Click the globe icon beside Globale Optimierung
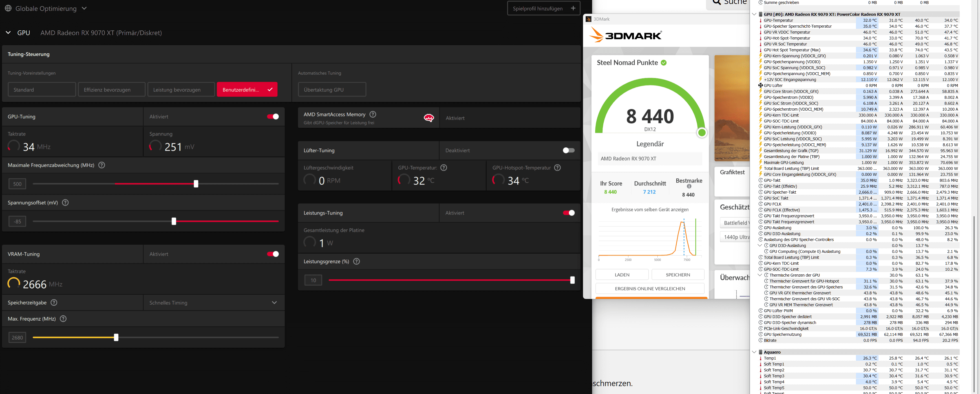 coord(8,8)
